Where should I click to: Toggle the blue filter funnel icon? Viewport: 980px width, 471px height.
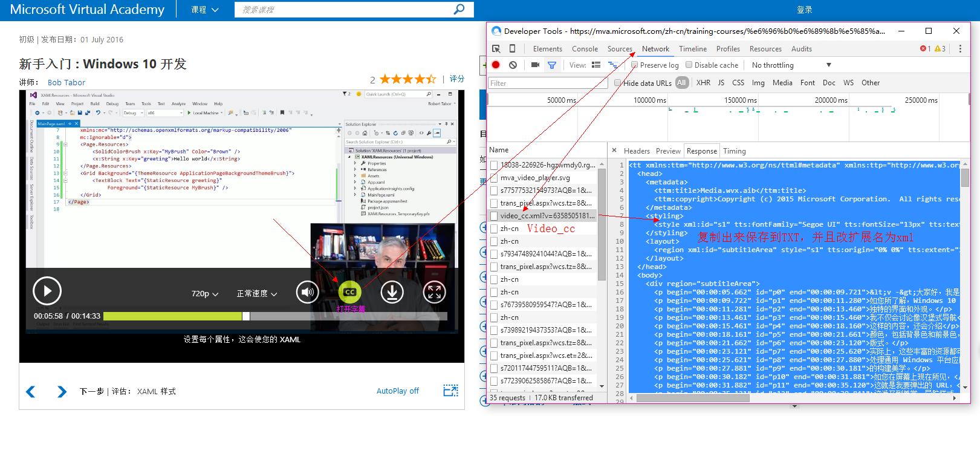coord(552,65)
